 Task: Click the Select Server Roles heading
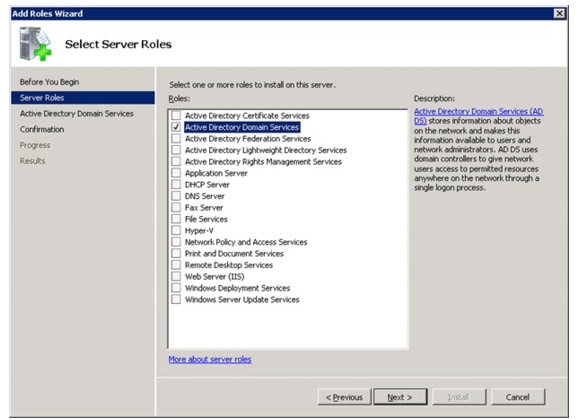click(x=118, y=44)
